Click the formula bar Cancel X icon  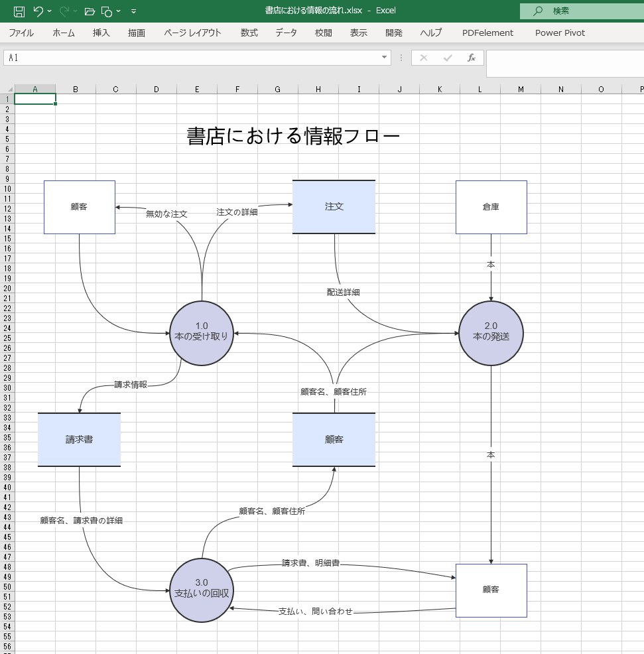423,58
